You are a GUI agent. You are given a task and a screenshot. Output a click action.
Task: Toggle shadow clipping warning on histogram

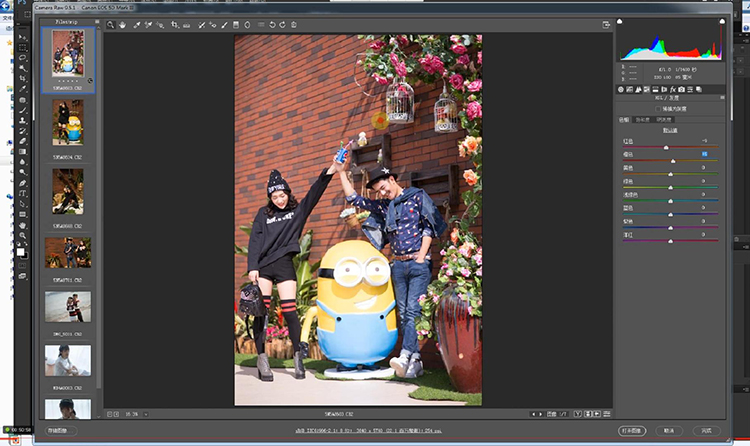click(x=620, y=21)
